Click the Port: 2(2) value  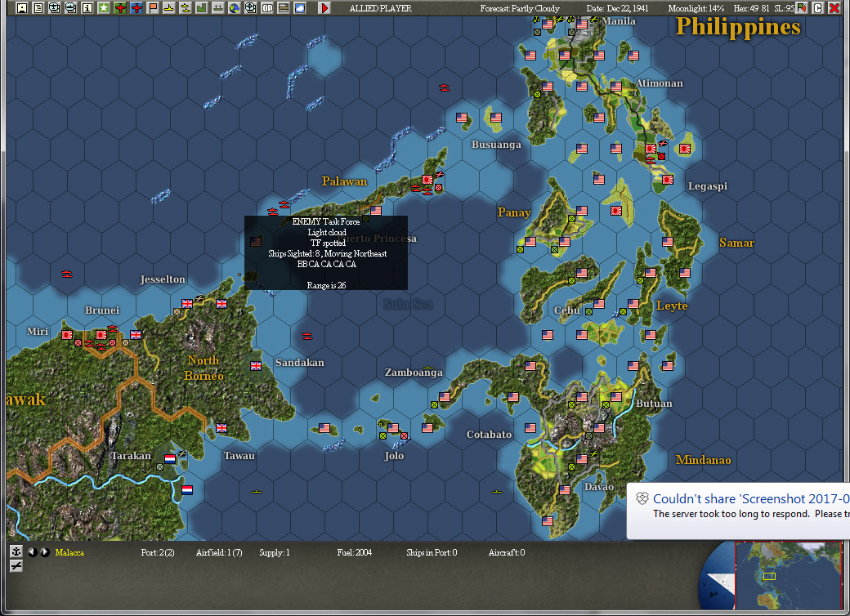158,552
